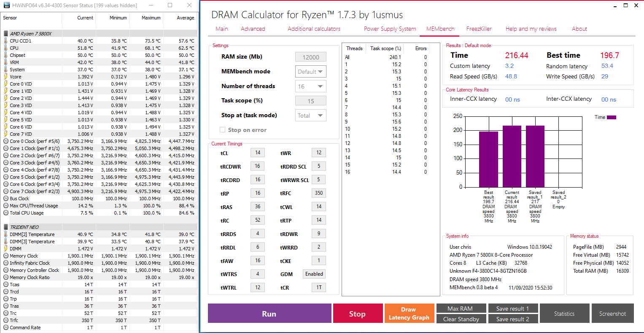644x333 pixels.
Task: Open the Power Supply System tab
Action: tap(390, 29)
